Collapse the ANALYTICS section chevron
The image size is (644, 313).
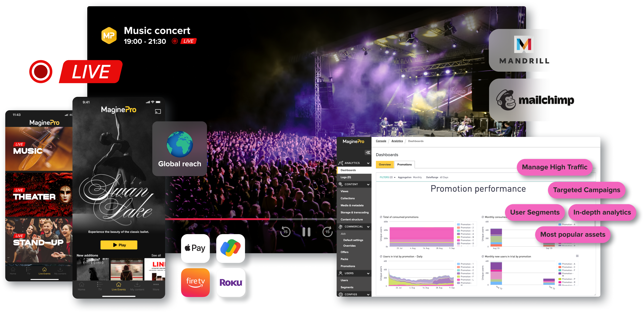point(368,163)
